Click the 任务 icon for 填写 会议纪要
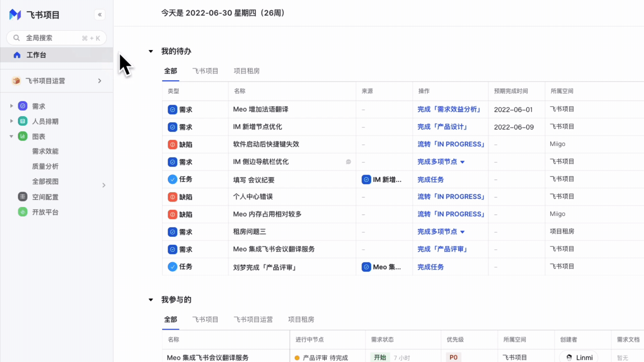Screen dimensions: 644x362 [x=172, y=179]
